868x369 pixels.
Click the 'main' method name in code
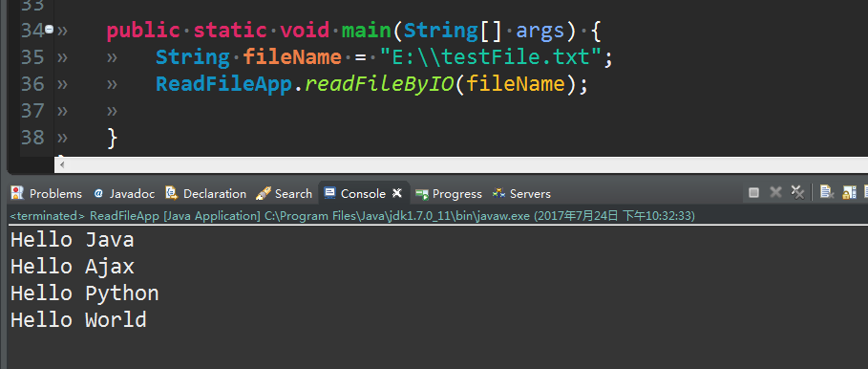[367, 30]
